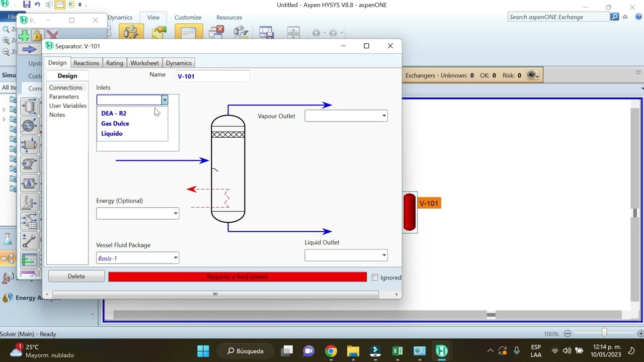Choose Gas Dulce from inlet list
Image resolution: width=644 pixels, height=362 pixels.
115,123
